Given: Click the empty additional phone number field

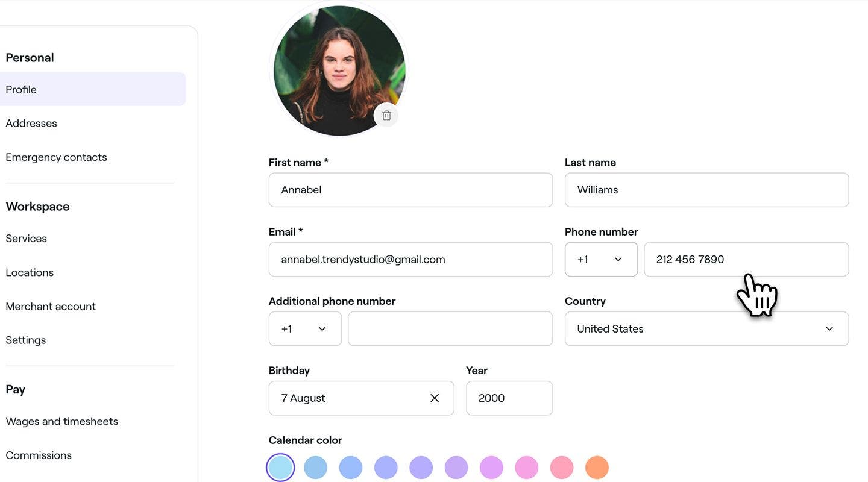Looking at the screenshot, I should coord(450,329).
